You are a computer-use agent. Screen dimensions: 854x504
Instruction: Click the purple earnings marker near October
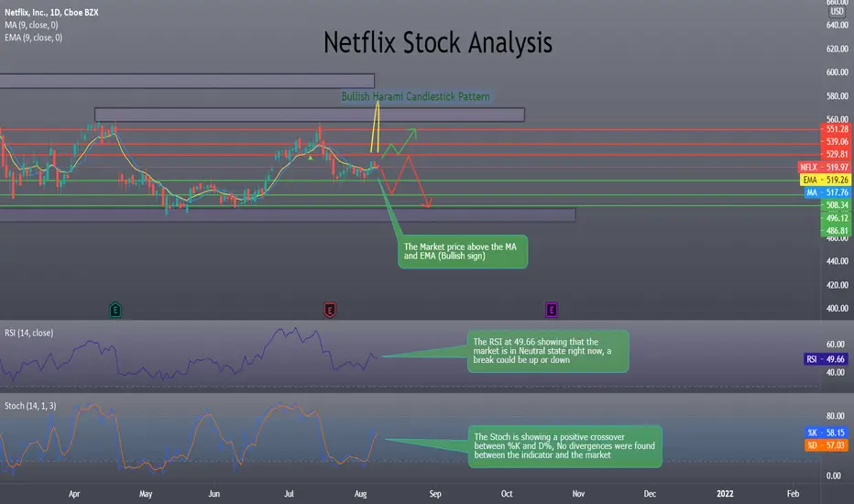[552, 310]
